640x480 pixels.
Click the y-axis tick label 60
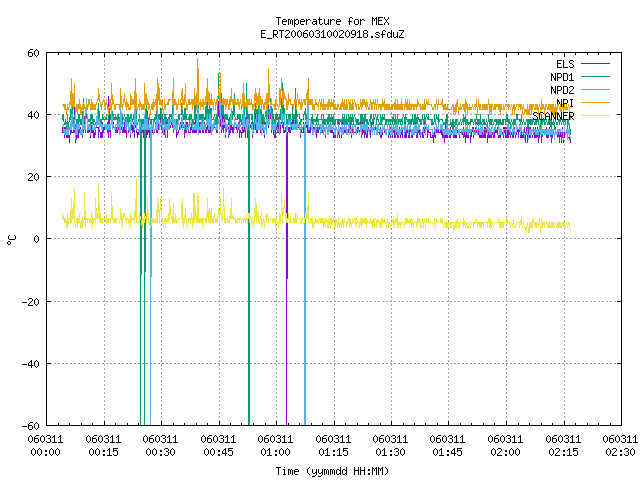click(x=33, y=53)
